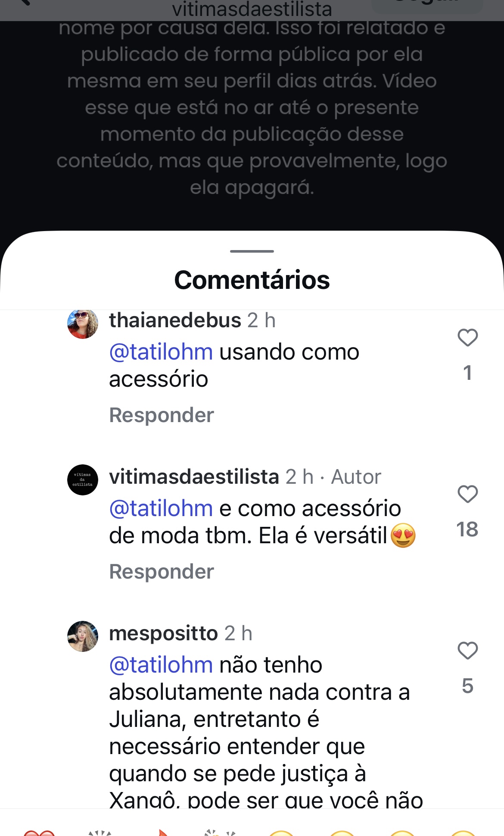Tap Responder under thaianedebus's comment
This screenshot has height=836, width=504.
[162, 415]
